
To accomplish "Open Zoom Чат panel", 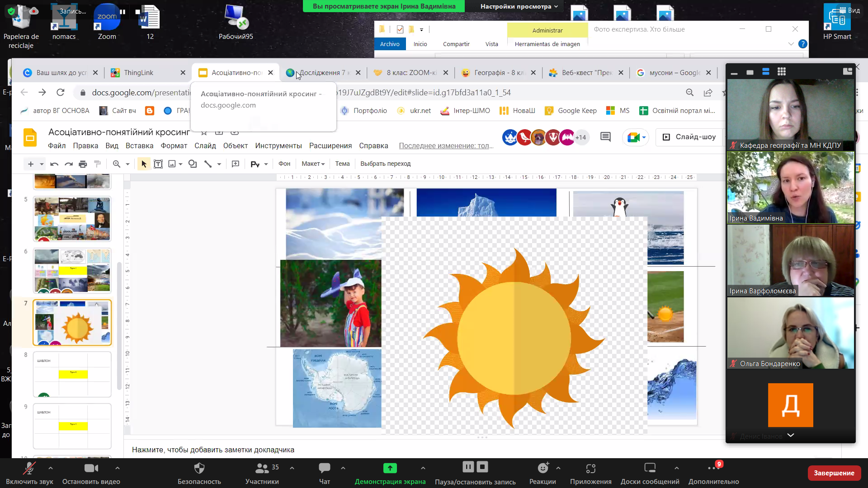I will pos(325,474).
